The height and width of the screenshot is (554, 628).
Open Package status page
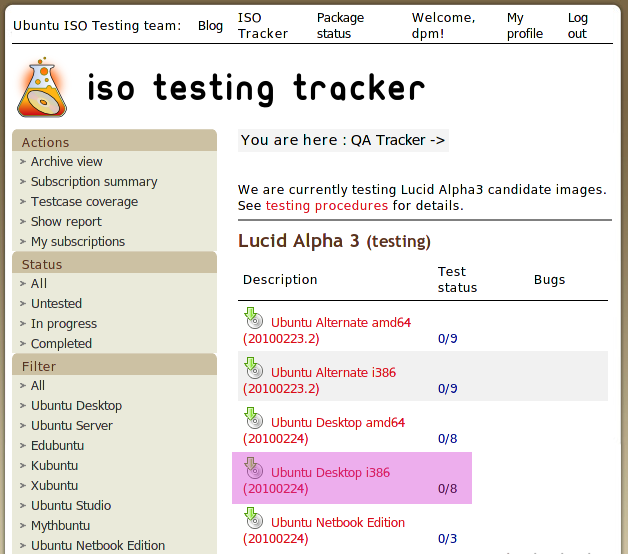(340, 26)
